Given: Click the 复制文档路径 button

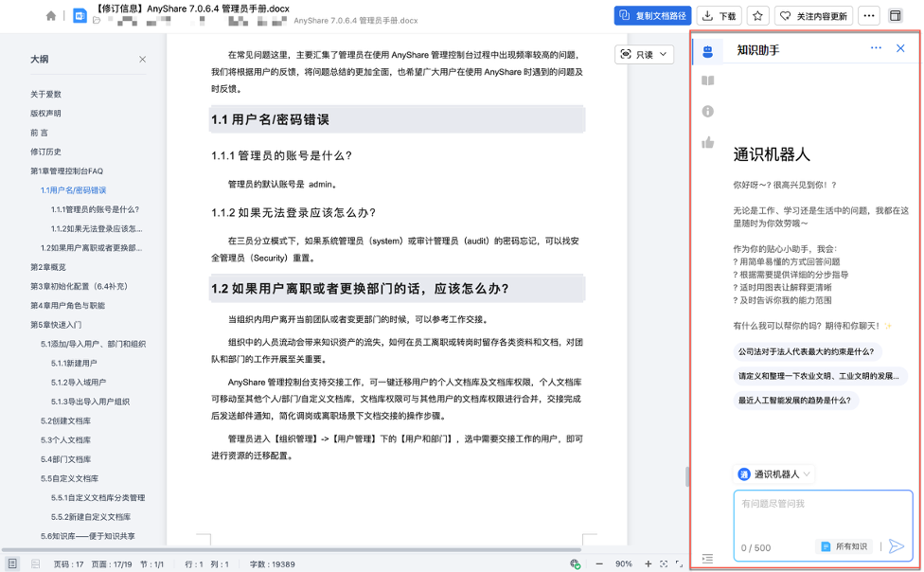Looking at the screenshot, I should [x=652, y=16].
